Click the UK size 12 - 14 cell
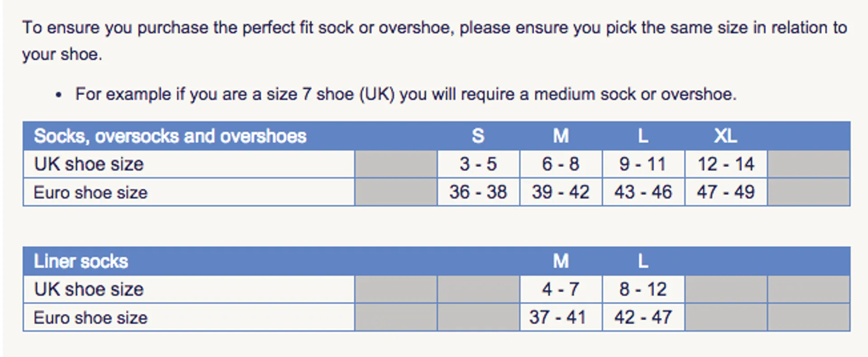868x357 pixels. click(726, 164)
